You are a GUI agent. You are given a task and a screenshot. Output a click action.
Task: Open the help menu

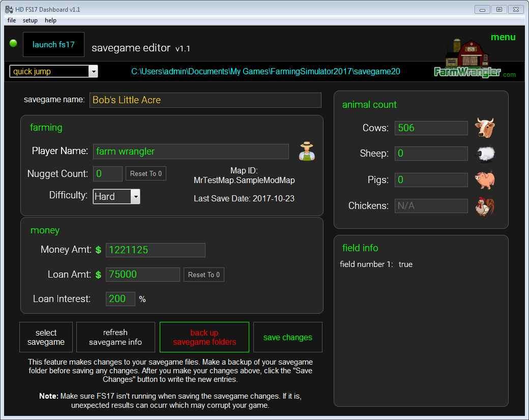click(50, 20)
